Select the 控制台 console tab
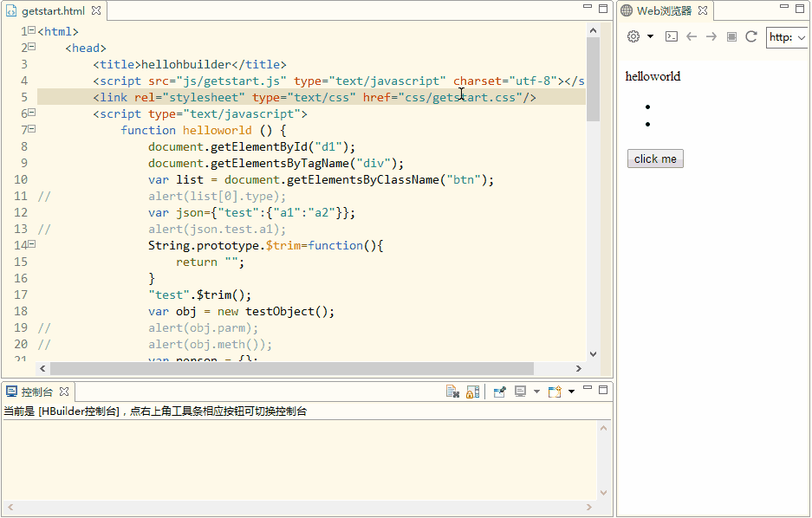The width and height of the screenshot is (812, 518). coord(36,392)
